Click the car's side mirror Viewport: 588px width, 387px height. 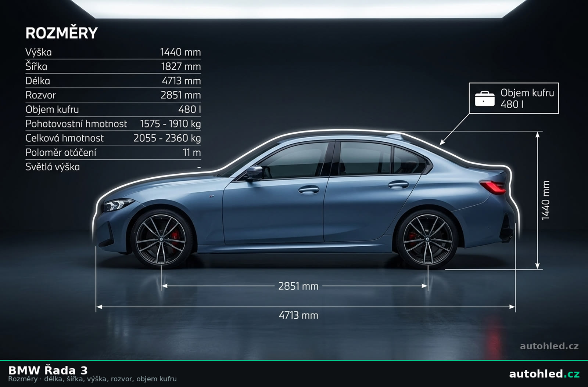(x=254, y=173)
